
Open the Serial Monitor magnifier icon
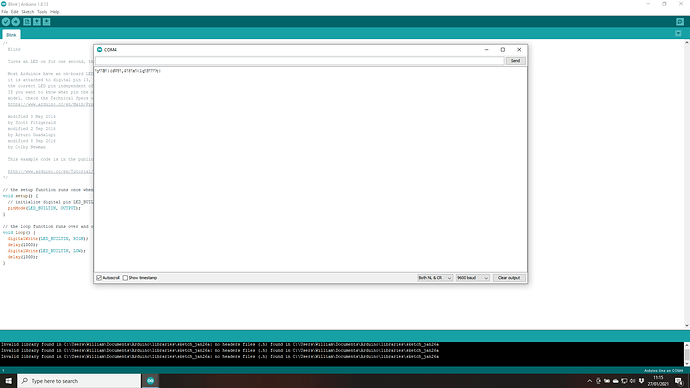click(x=680, y=22)
